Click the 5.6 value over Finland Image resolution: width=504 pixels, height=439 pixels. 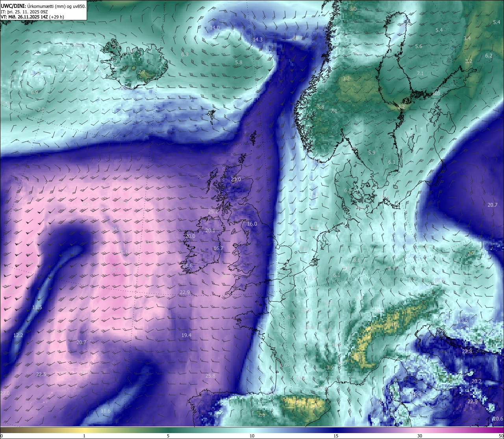(x=419, y=46)
